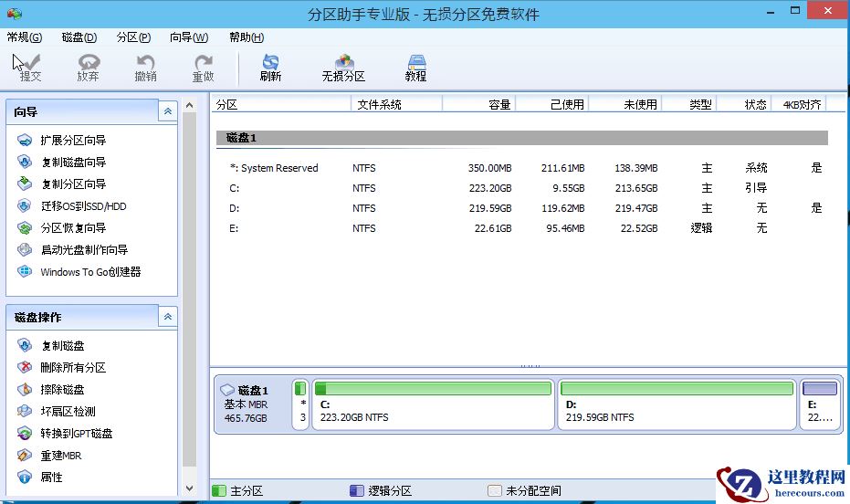The height and width of the screenshot is (504, 850).
Task: Select the E: logical partition block
Action: tap(820, 404)
